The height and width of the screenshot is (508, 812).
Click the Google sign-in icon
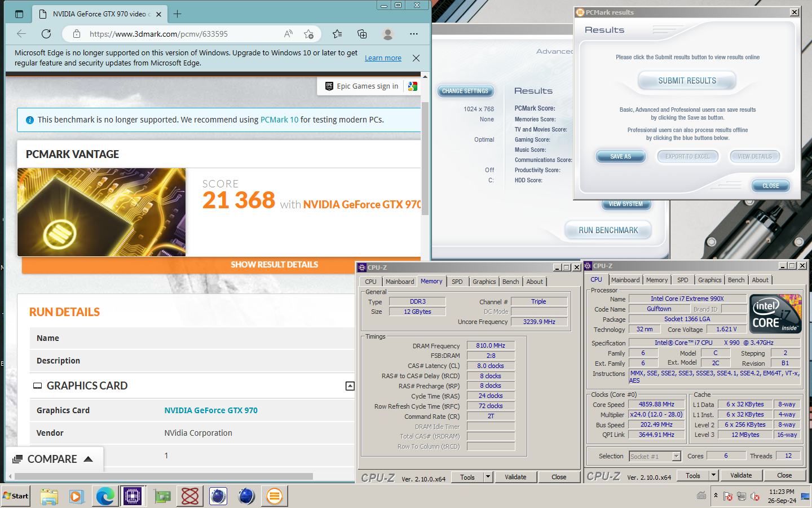[413, 86]
